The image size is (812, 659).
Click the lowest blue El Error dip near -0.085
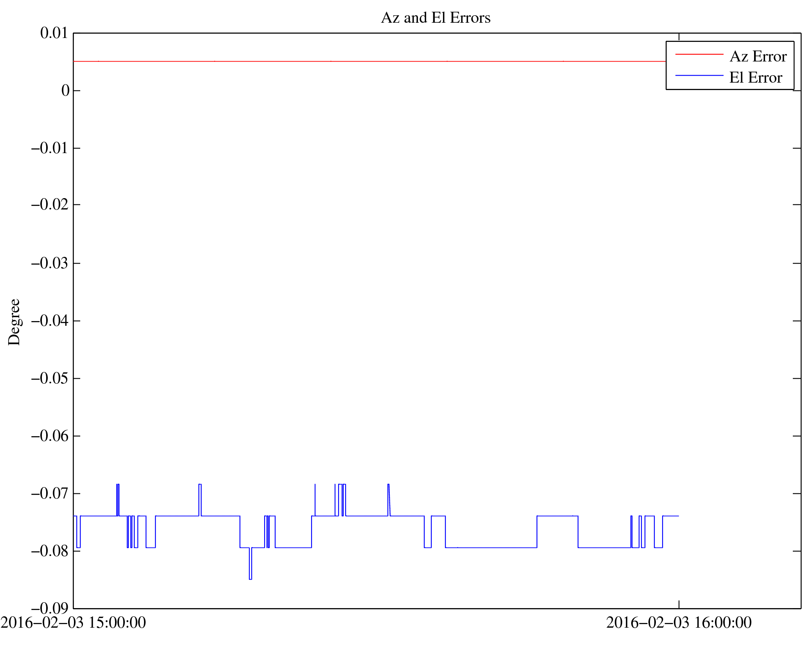point(250,579)
